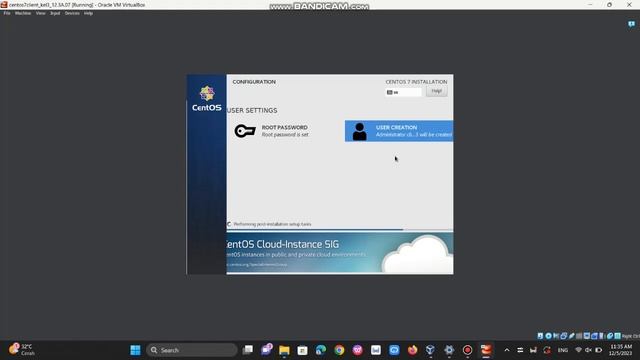Click the VirtualBox notification center icon

coord(631,24)
